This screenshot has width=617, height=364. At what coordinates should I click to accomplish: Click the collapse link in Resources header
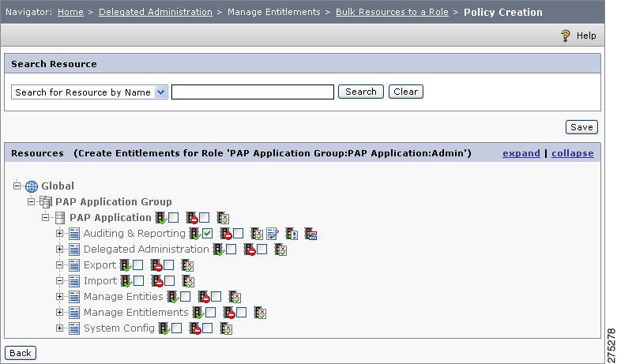pyautogui.click(x=573, y=153)
